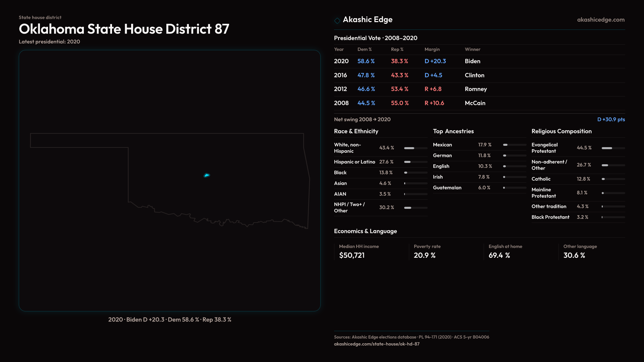644x362 pixels.
Task: Click the Mexican ancestry bar
Action: [x=515, y=145]
